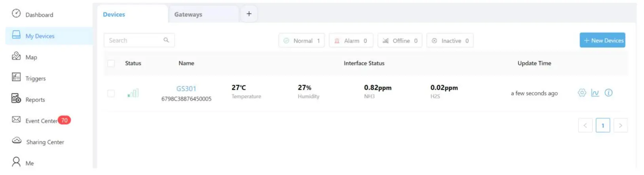
Task: Go to Dashboard menu item
Action: pos(39,15)
